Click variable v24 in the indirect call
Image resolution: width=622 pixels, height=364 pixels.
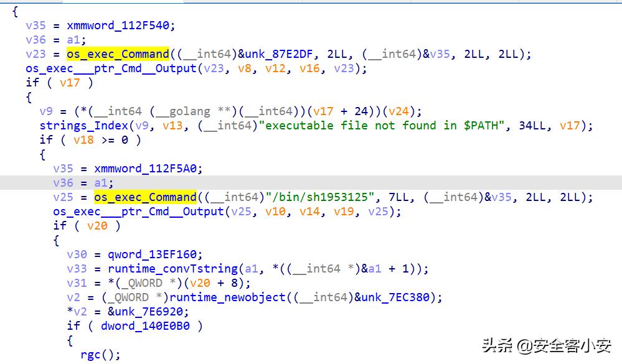tap(398, 111)
